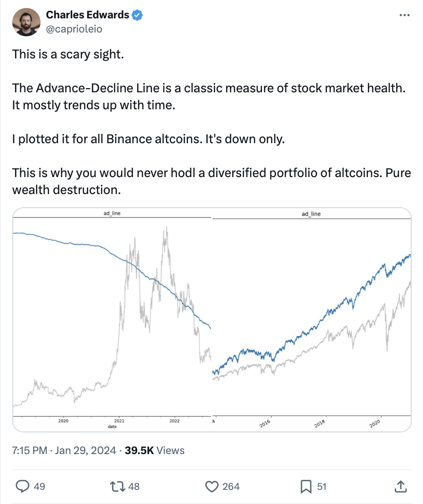Bookmark the tweet with bookmark icon
Screen dimensions: 423x504
point(306,487)
